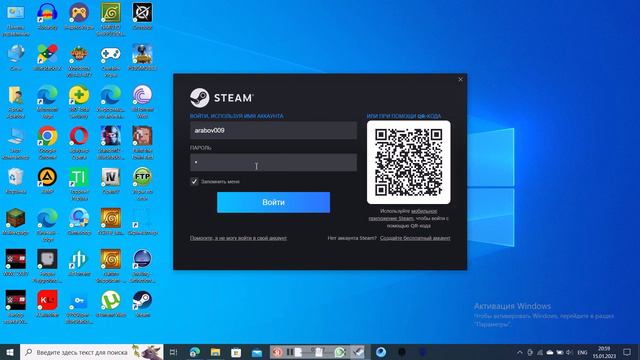Open the white game controller desktop icon
Screen dimensions: 640x360
[x=111, y=54]
